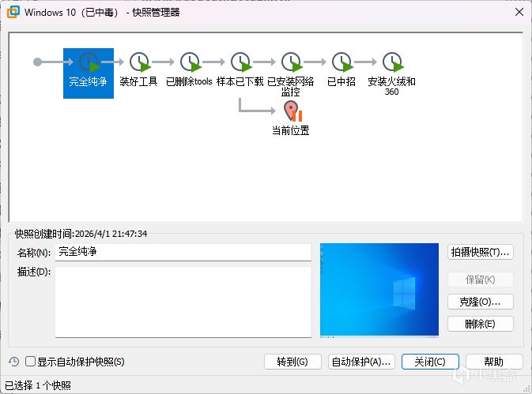Open 自动保护(A)... settings
Image resolution: width=532 pixels, height=394 pixels.
pos(361,362)
